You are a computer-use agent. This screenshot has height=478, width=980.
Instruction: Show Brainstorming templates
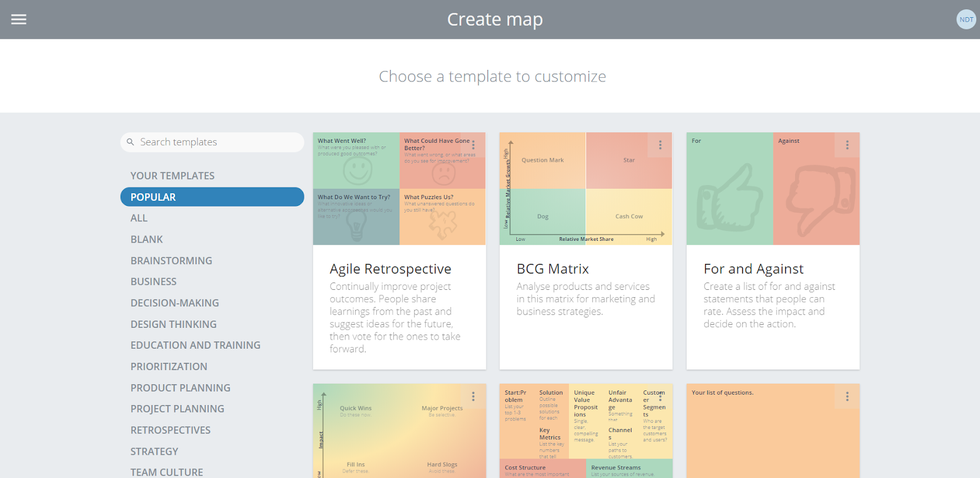[x=171, y=260]
